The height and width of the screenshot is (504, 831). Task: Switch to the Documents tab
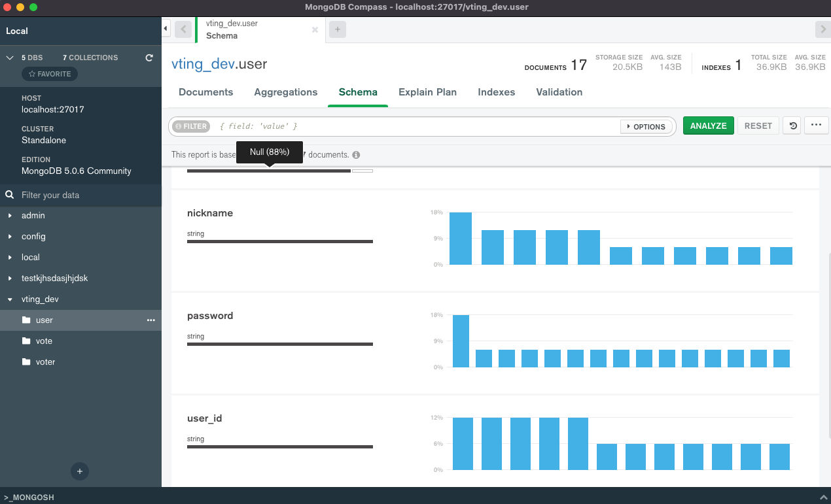(206, 92)
